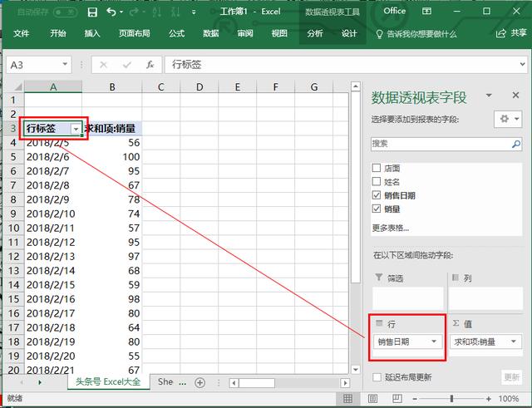Switch to Page Break Preview icon

click(x=397, y=399)
